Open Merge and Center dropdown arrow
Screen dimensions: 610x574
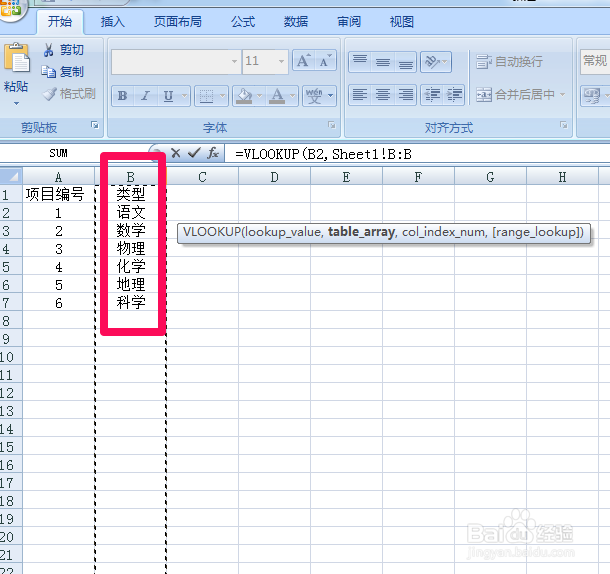point(562,94)
